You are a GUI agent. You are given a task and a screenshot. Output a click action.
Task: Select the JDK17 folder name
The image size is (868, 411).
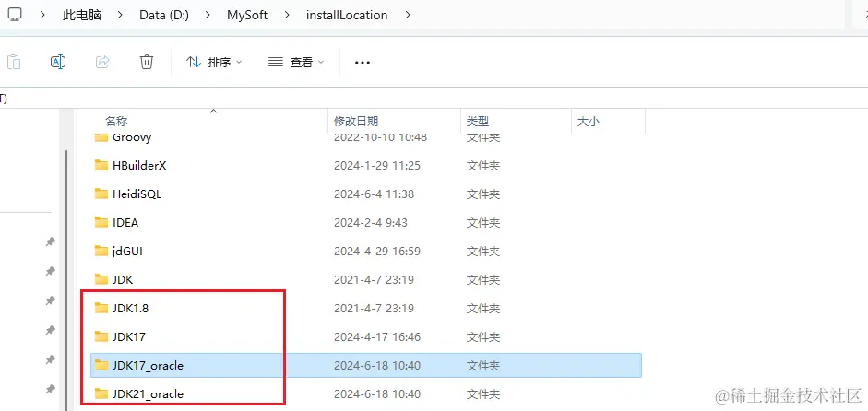[128, 337]
